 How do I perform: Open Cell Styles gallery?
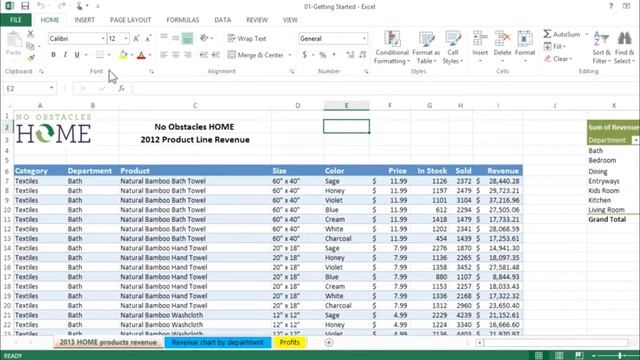point(453,48)
